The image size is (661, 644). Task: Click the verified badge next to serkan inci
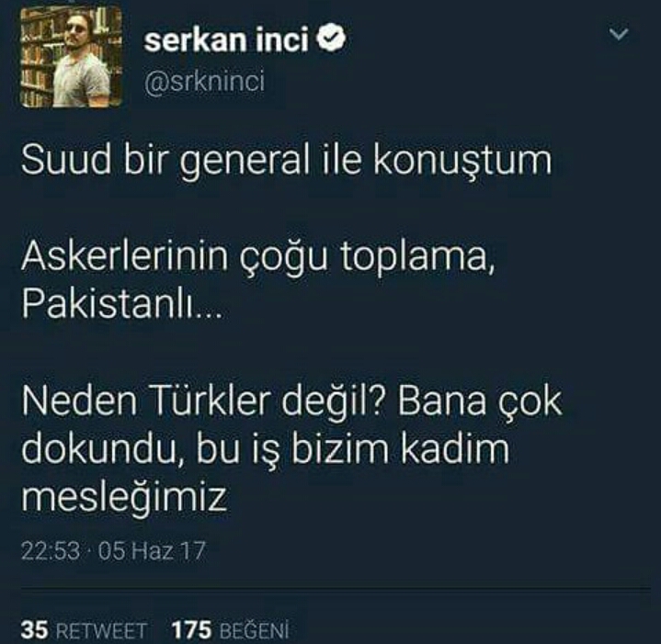point(331,38)
